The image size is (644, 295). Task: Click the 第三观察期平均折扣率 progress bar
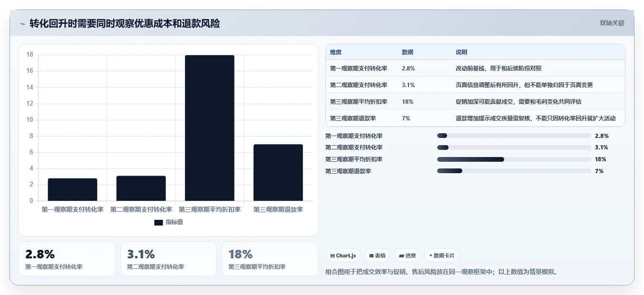pyautogui.click(x=514, y=159)
